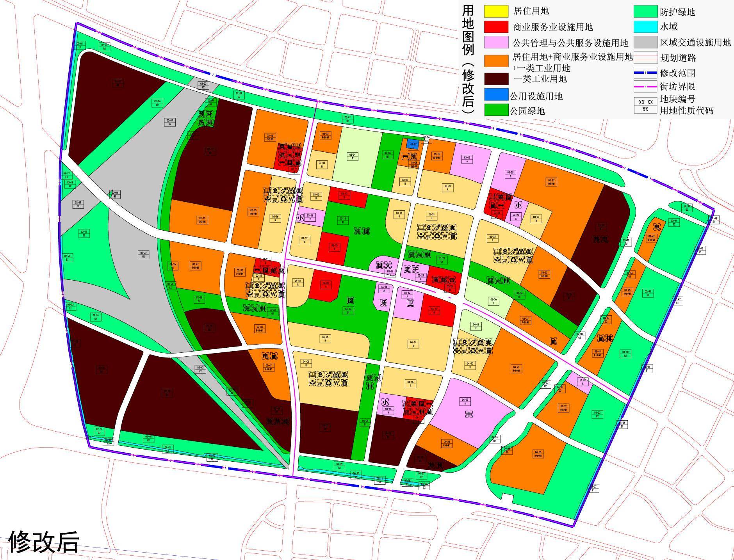Select the 健 fitness icon in park 03-14

357,231
